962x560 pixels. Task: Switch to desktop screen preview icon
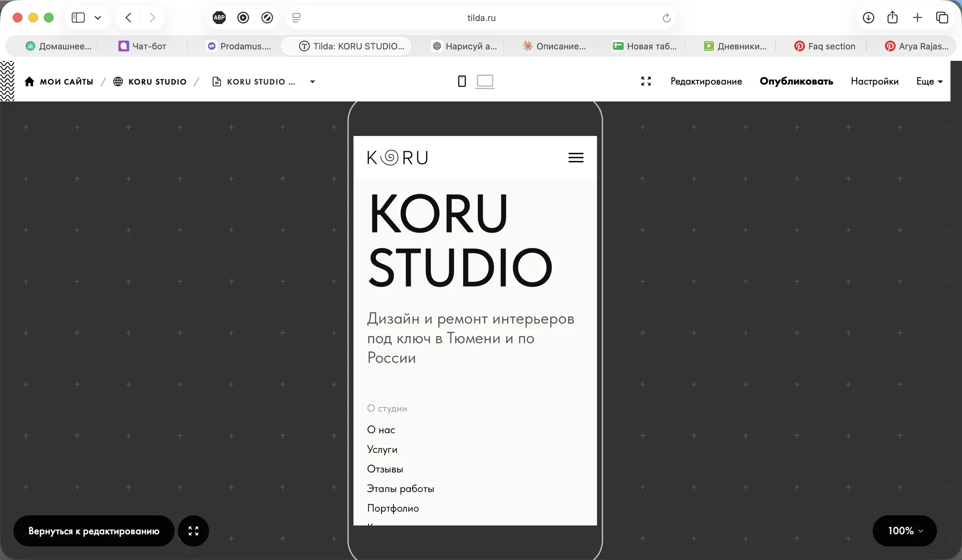(x=485, y=81)
